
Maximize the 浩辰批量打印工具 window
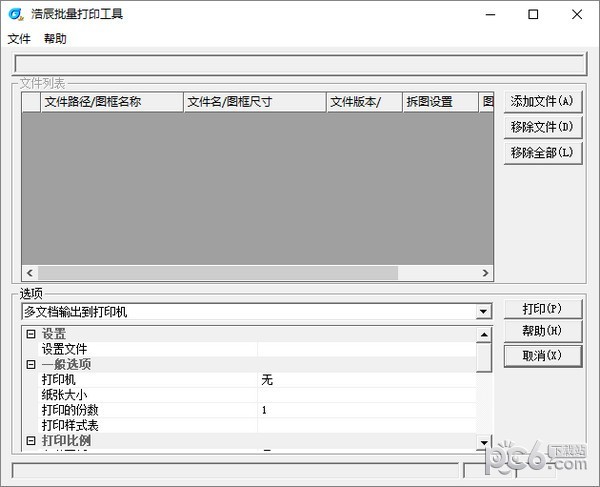(533, 15)
